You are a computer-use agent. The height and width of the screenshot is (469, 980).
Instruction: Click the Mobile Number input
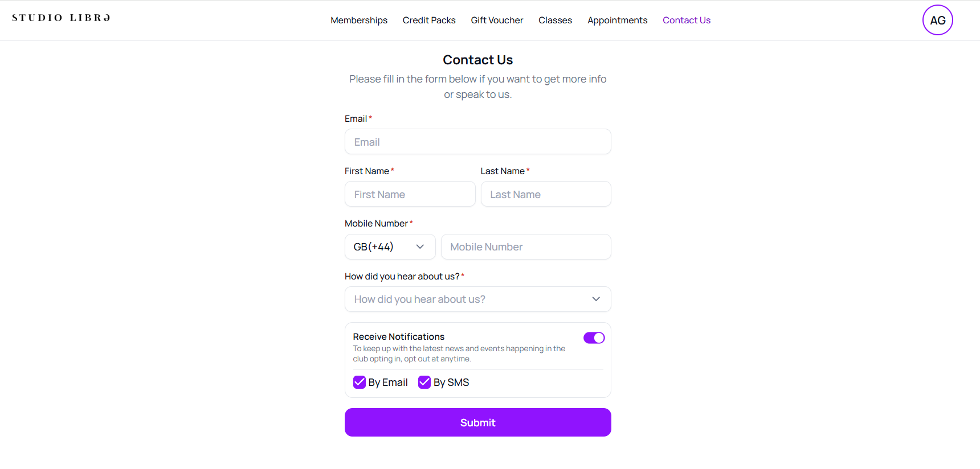[x=525, y=247]
